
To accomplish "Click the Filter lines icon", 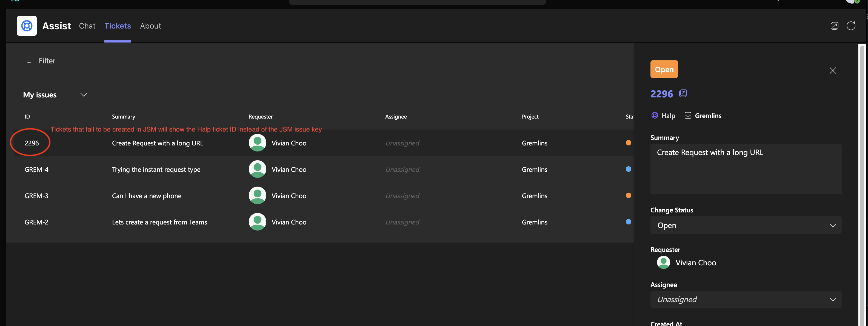I will 29,60.
